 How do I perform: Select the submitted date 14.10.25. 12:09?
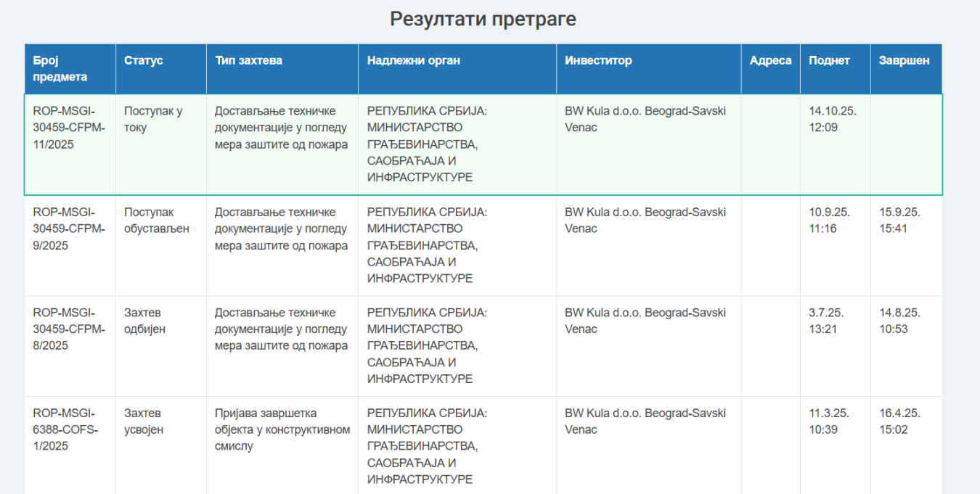tap(832, 119)
